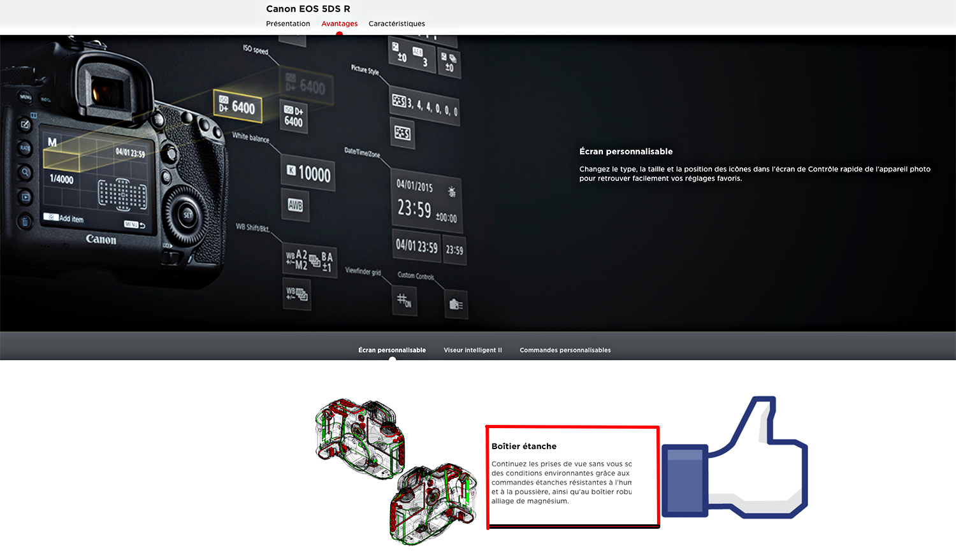Click the Viewfinder grid ON icon
This screenshot has width=956, height=560.
(404, 299)
